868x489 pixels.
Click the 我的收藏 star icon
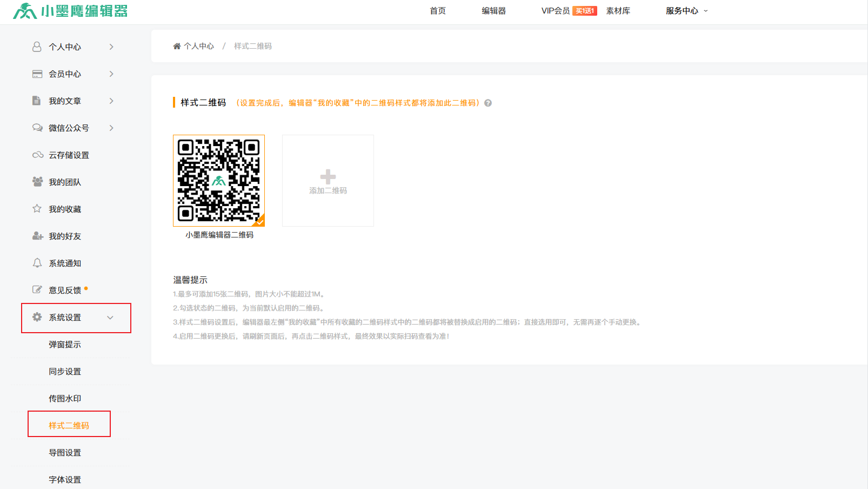pyautogui.click(x=37, y=209)
